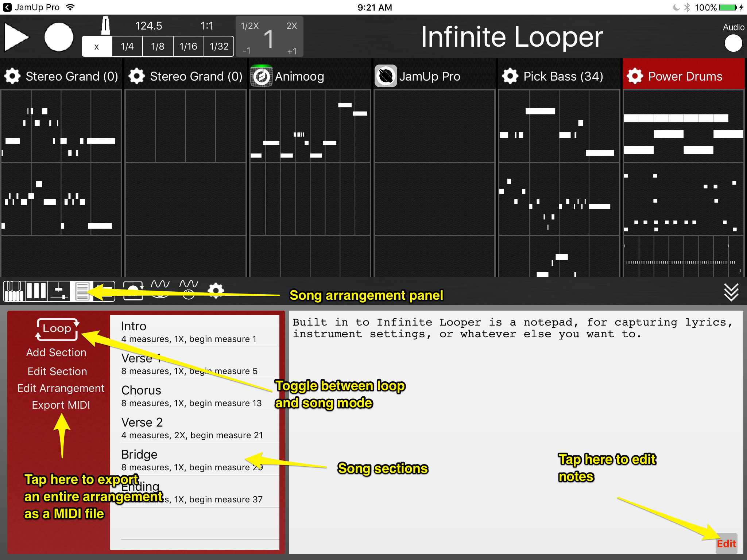Select Pick Bass top loop clip
Screen dimensions: 747x560
559,126
